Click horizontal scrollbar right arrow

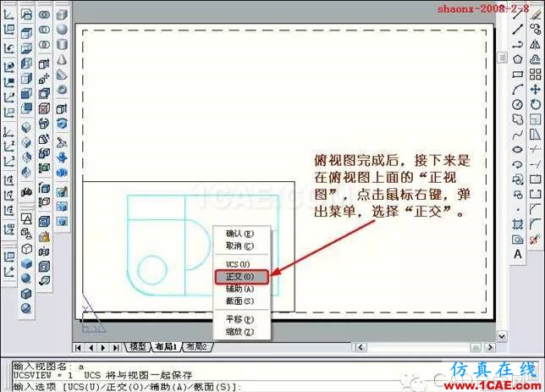(490, 347)
